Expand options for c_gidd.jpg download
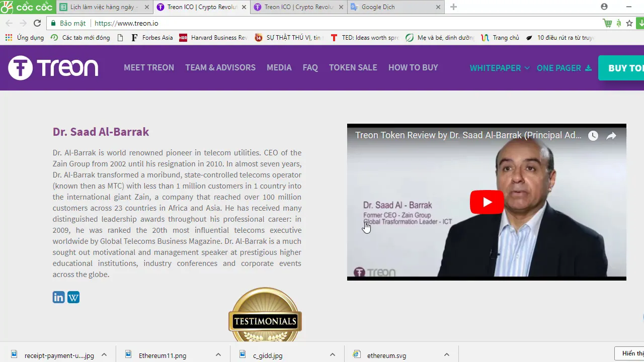644x362 pixels. click(333, 354)
